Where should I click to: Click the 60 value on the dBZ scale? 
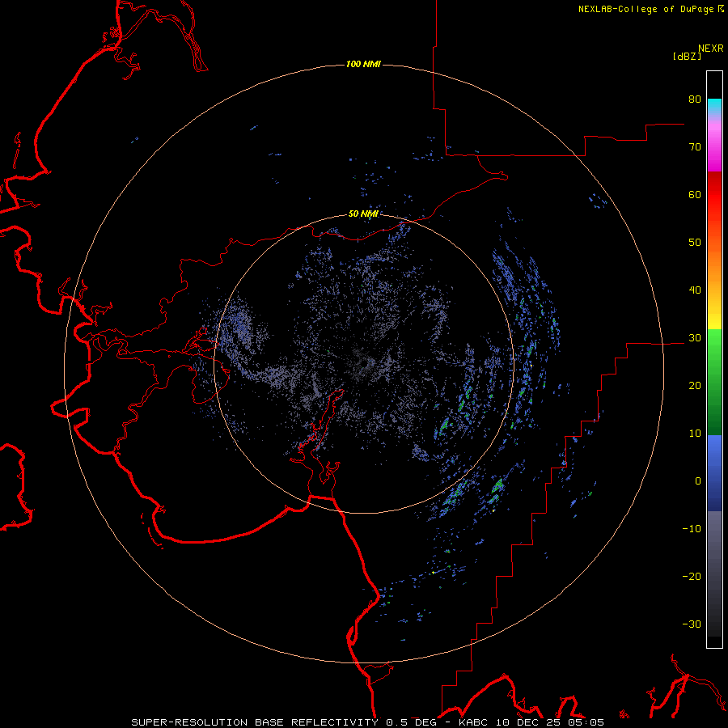[x=695, y=194]
